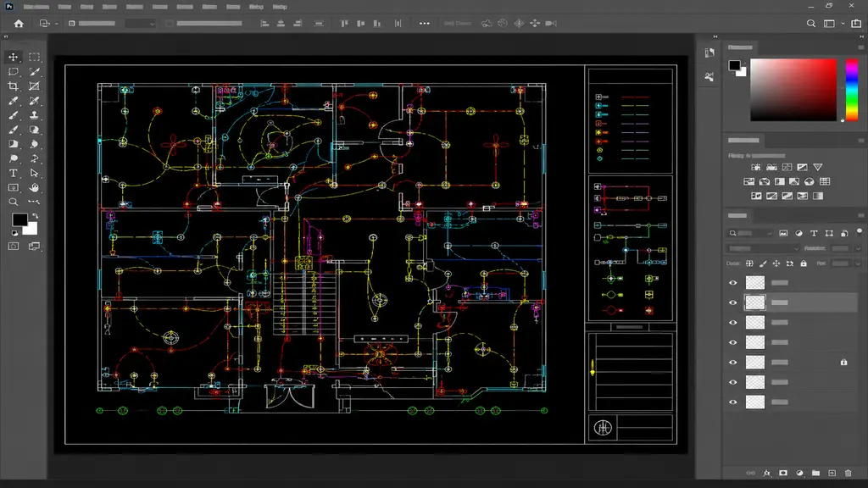Click the rainbow hue slider strip
This screenshot has height=488, width=868.
[851, 90]
